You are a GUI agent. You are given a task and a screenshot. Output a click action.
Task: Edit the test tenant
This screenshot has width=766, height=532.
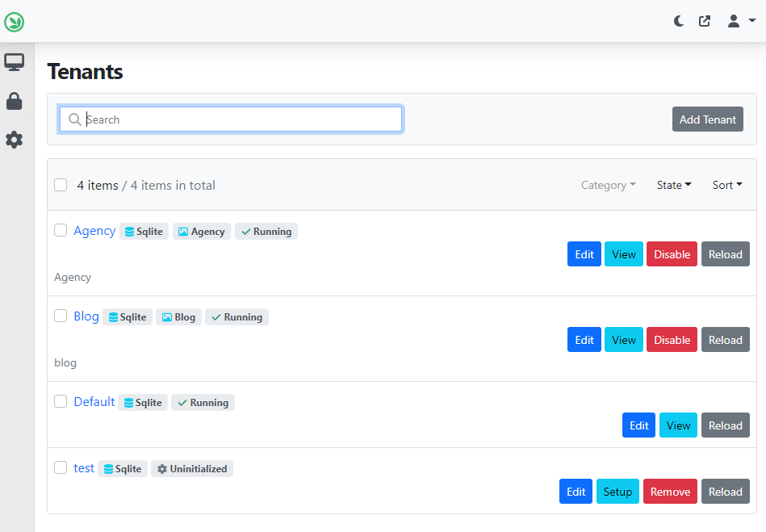tap(576, 492)
